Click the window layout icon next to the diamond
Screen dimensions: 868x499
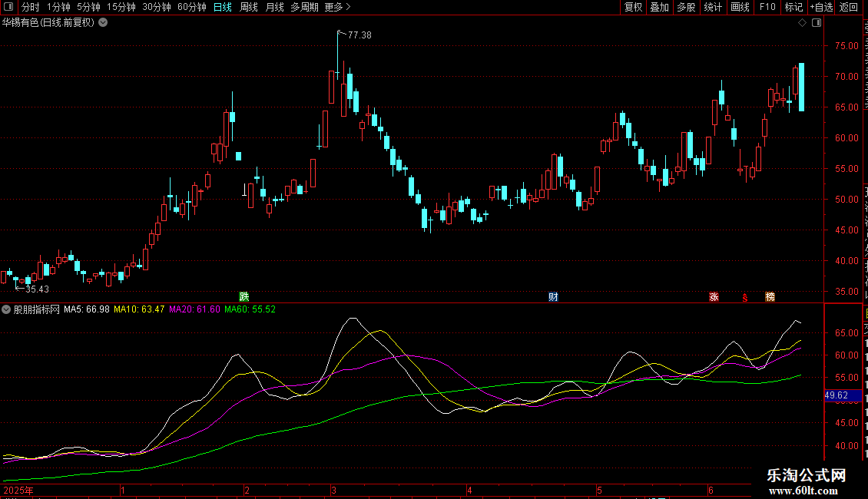tap(817, 23)
